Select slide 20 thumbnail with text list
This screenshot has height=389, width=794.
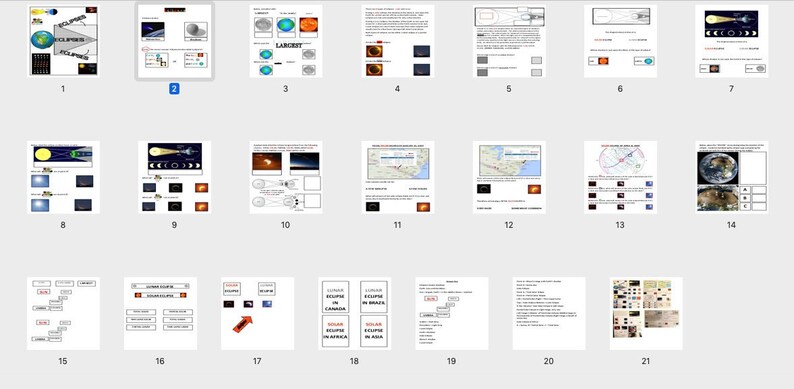coord(549,314)
